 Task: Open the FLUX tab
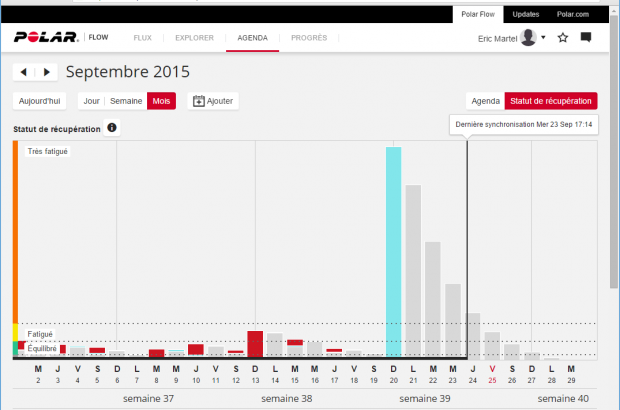143,38
